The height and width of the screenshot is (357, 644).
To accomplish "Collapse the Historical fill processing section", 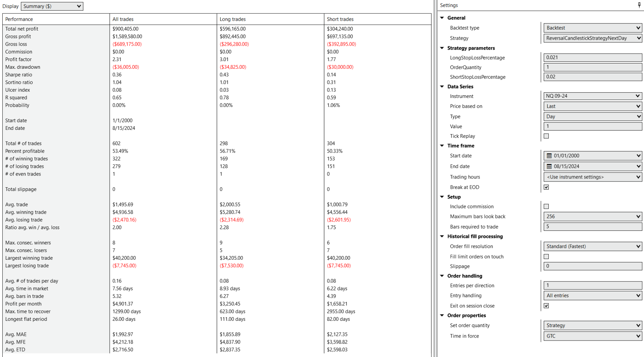I will 442,237.
